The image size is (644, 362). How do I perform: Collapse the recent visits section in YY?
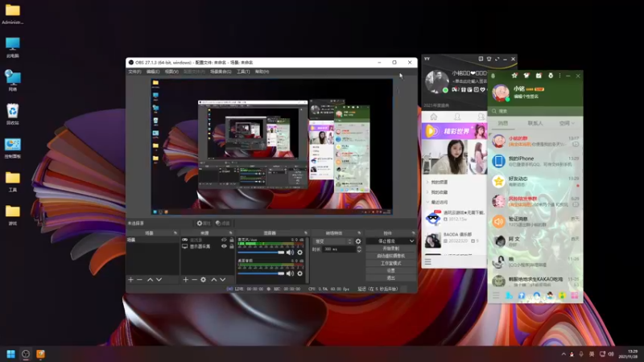437,203
